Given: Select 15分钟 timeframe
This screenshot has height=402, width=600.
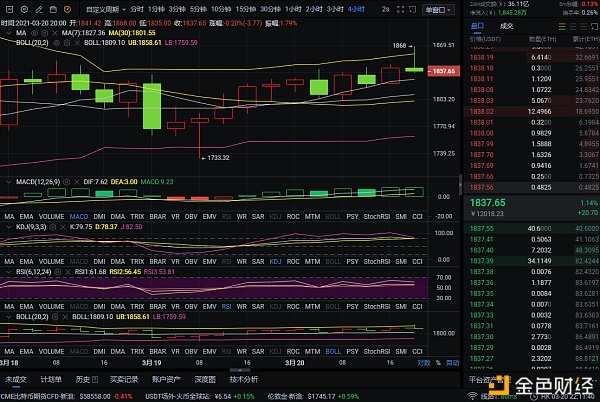Looking at the screenshot, I should [245, 9].
